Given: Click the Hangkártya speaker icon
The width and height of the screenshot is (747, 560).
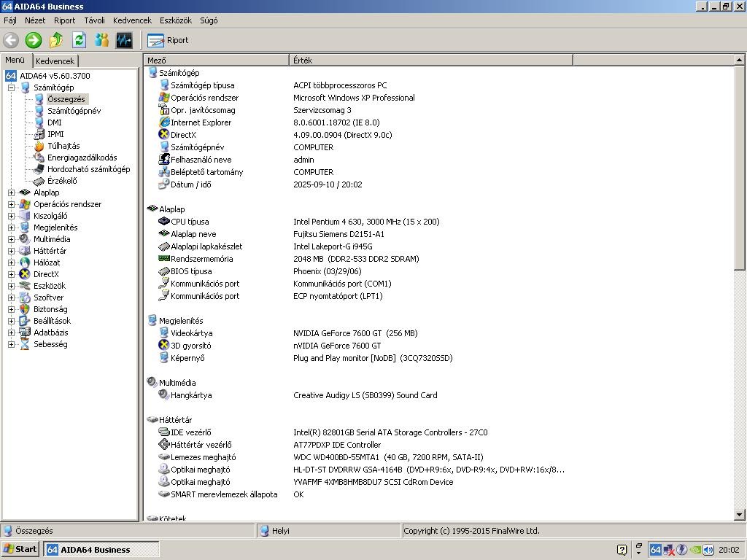Looking at the screenshot, I should click(x=164, y=394).
